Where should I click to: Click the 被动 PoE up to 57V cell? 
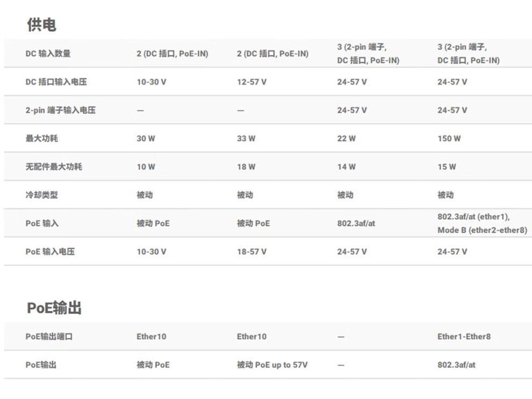272,365
